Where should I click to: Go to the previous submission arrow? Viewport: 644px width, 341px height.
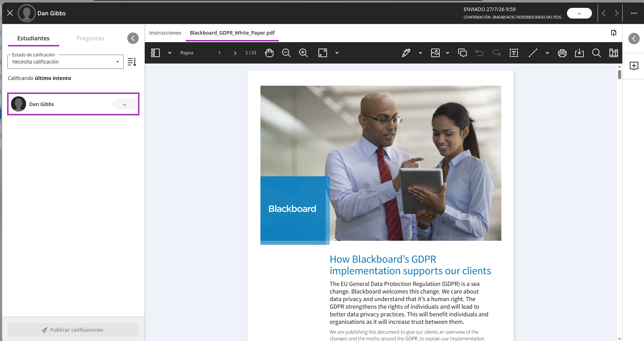click(604, 13)
